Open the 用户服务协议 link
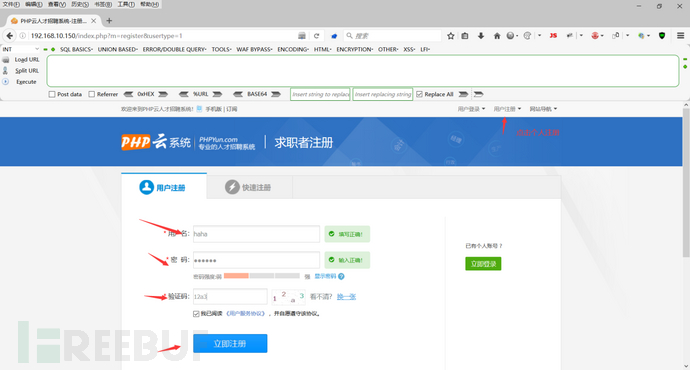690x370 pixels. (x=246, y=314)
